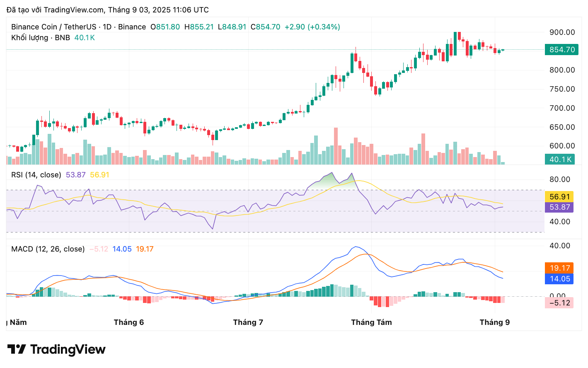Viewport: 588px width, 368px height.
Task: Click the H855.21 high value in header
Action: tap(199, 27)
